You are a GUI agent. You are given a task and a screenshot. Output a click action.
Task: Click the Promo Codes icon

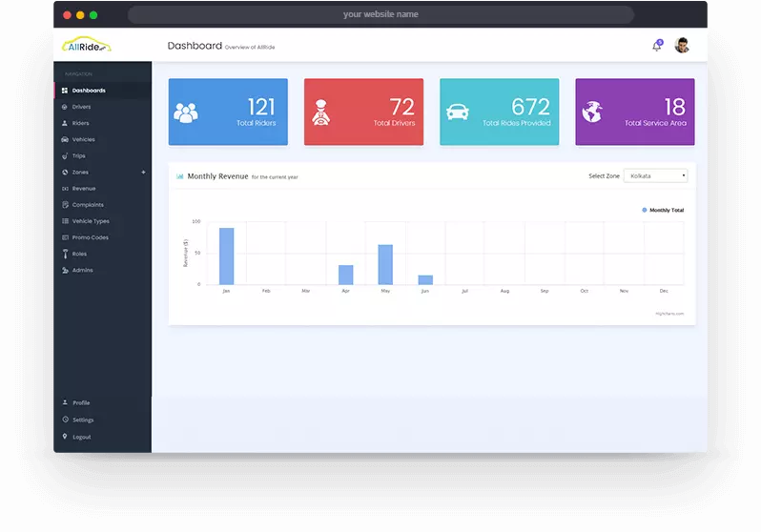pos(65,237)
